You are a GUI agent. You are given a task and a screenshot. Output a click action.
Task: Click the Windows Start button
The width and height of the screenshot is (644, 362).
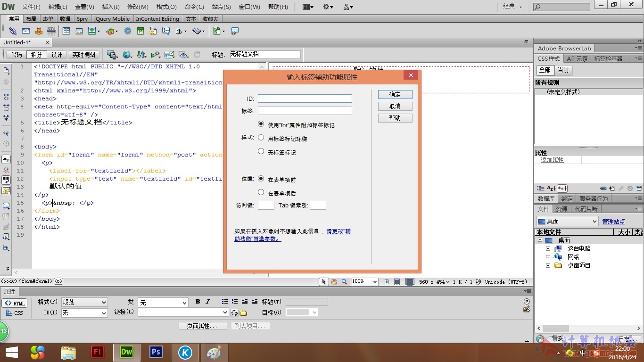pyautogui.click(x=12, y=352)
